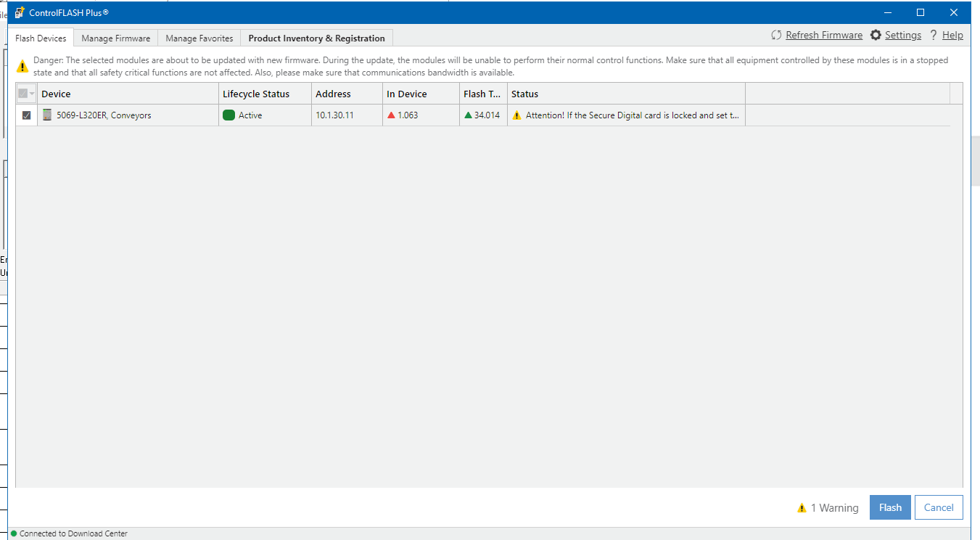The image size is (980, 540).
Task: Click the Cancel button
Action: [939, 507]
